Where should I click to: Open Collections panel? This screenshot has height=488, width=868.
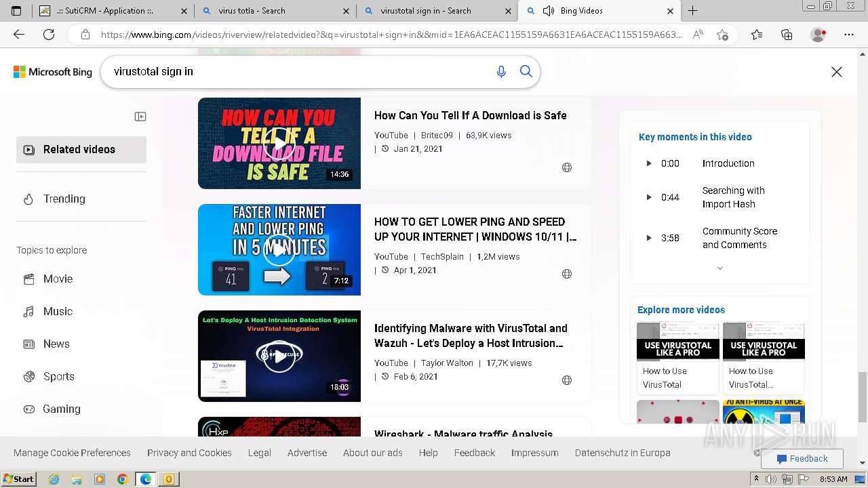click(787, 35)
